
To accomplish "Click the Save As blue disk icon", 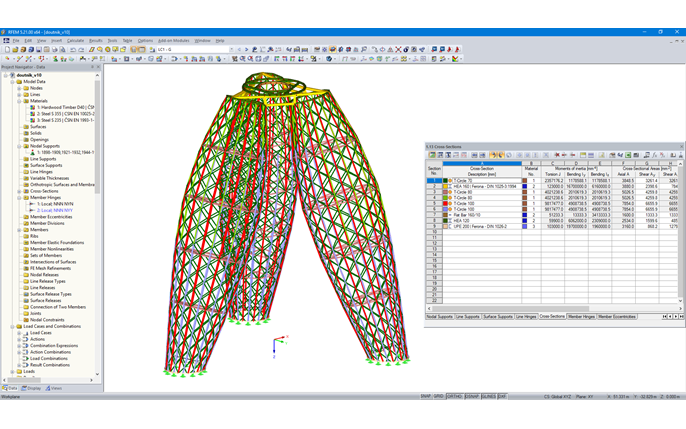I will pyautogui.click(x=31, y=49).
